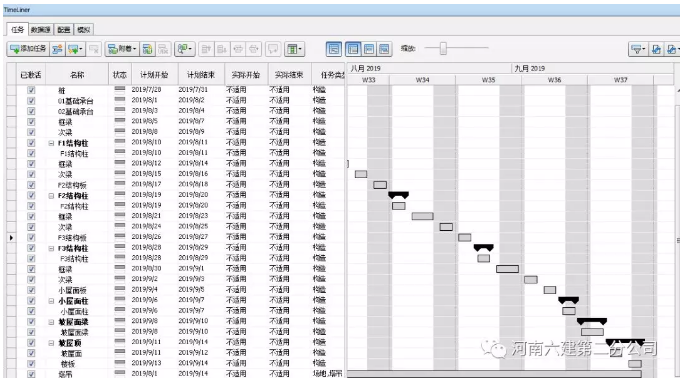Screen dimensions: 691x384
Task: Select the show planned dates icon
Action: [x=353, y=48]
